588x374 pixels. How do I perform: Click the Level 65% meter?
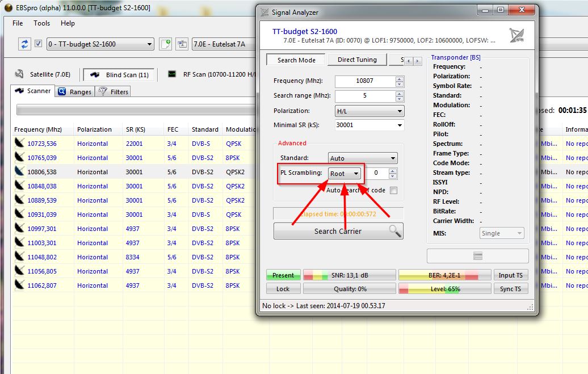[x=445, y=289]
